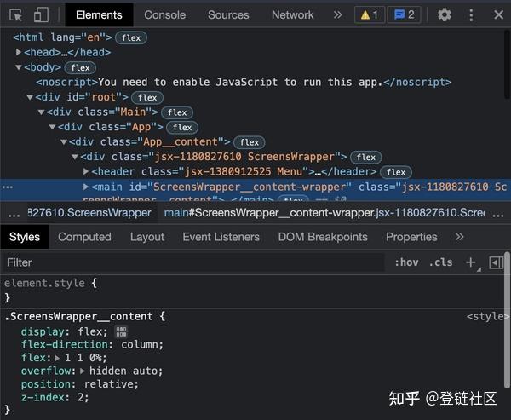Close the DevTools panel

pyautogui.click(x=498, y=15)
